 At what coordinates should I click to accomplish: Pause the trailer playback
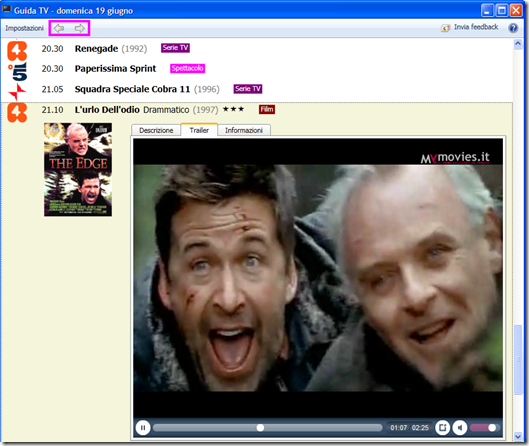pos(143,428)
